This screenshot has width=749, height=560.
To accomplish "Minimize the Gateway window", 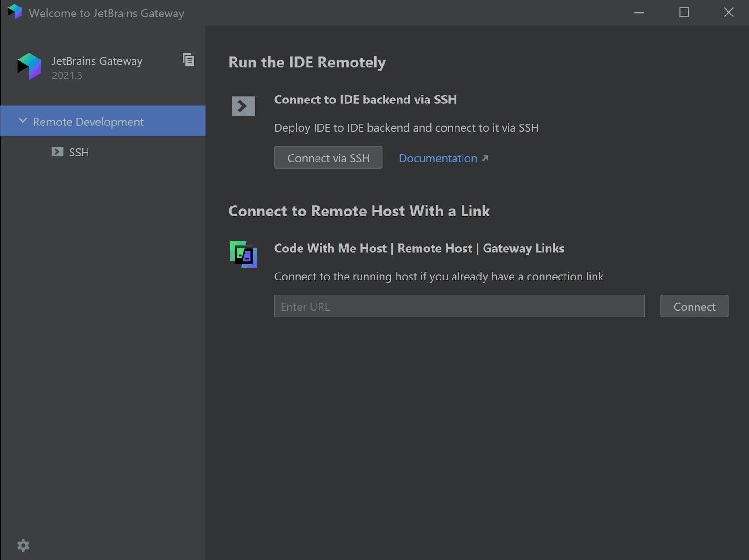I will pyautogui.click(x=639, y=13).
